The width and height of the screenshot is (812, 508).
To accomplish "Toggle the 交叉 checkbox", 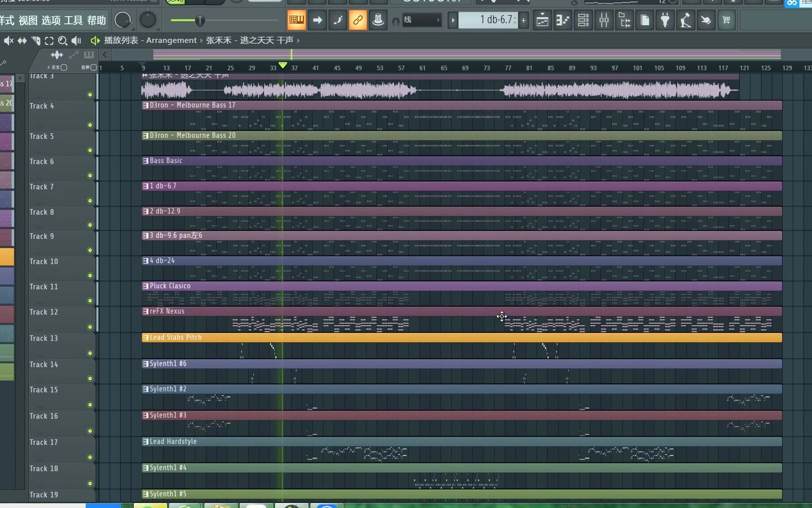I will tap(64, 67).
